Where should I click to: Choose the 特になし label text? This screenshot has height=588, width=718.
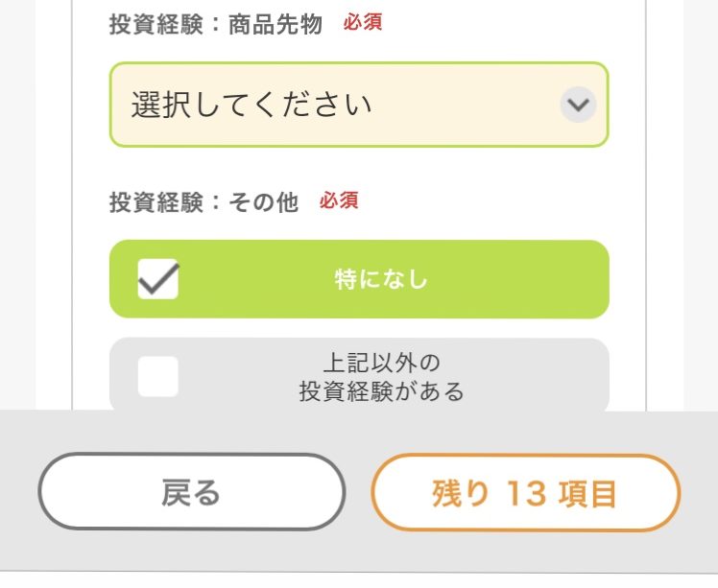[381, 280]
